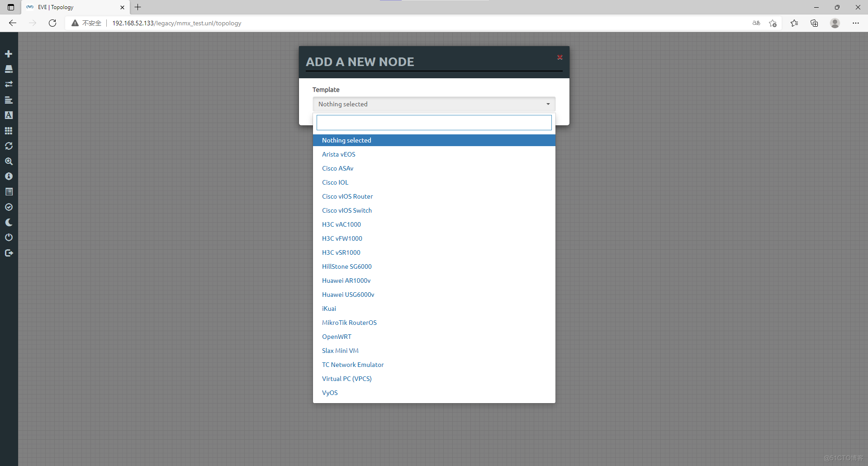Select OpenWRT template

point(434,337)
